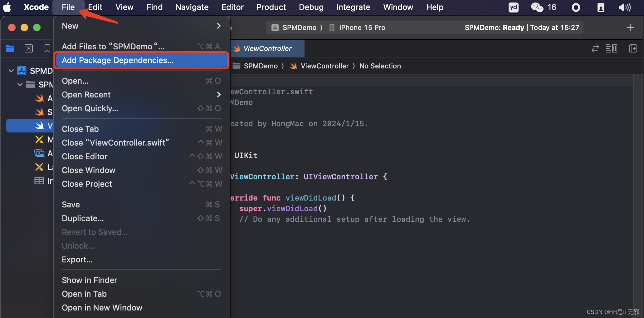Show the Project navigator folder icon
The height and width of the screenshot is (318, 644).
coord(10,48)
